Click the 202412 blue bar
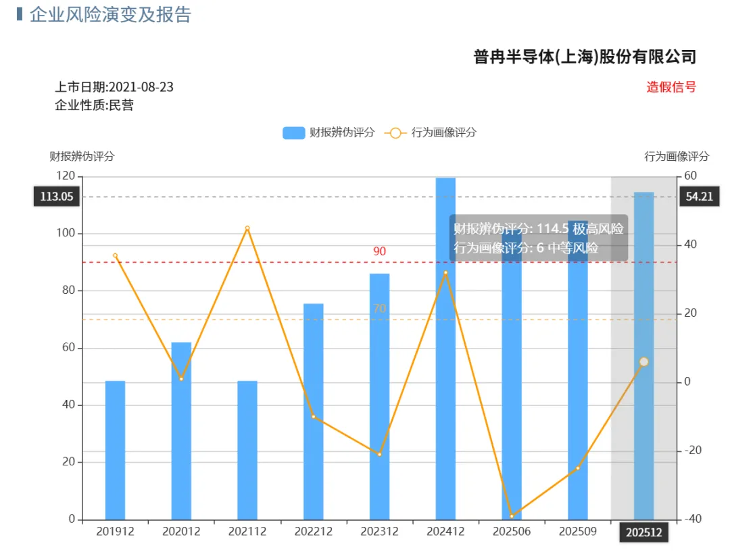This screenshot has height=560, width=730. coord(445,349)
